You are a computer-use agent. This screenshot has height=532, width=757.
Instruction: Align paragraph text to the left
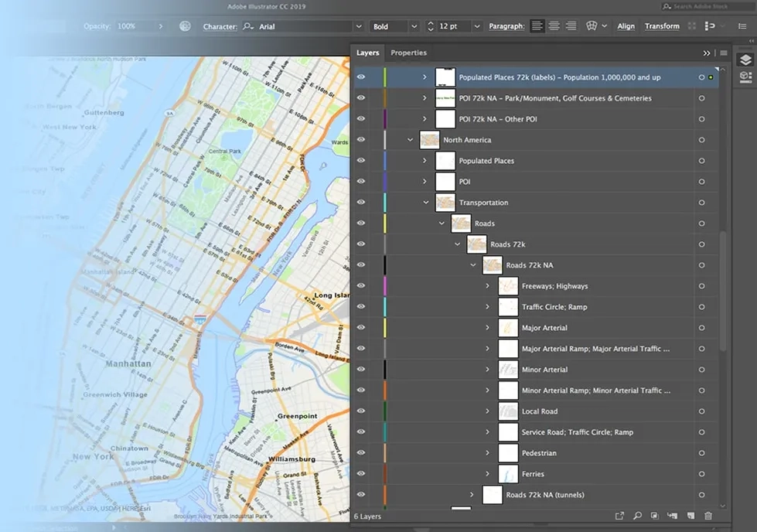click(537, 26)
